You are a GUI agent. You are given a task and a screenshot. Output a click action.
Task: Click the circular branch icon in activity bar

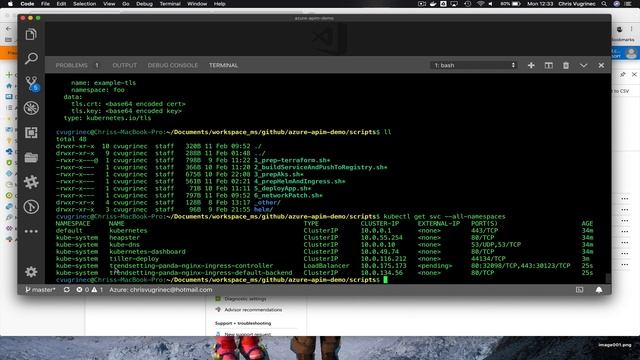point(31,207)
